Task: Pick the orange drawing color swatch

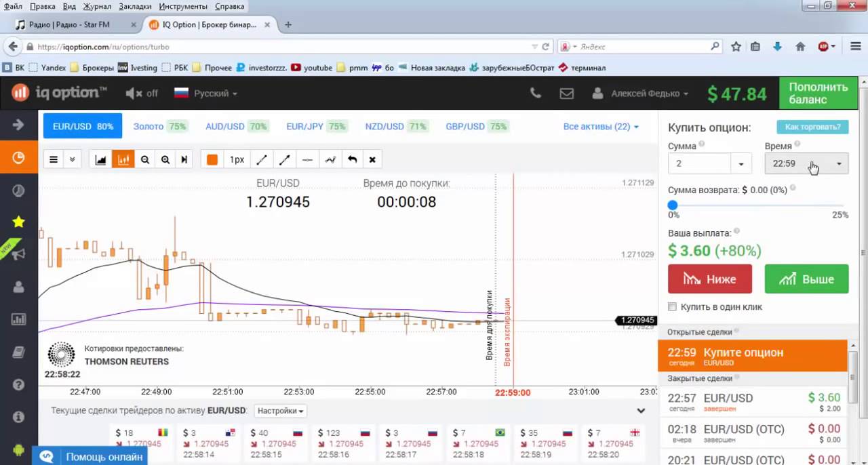Action: point(212,160)
